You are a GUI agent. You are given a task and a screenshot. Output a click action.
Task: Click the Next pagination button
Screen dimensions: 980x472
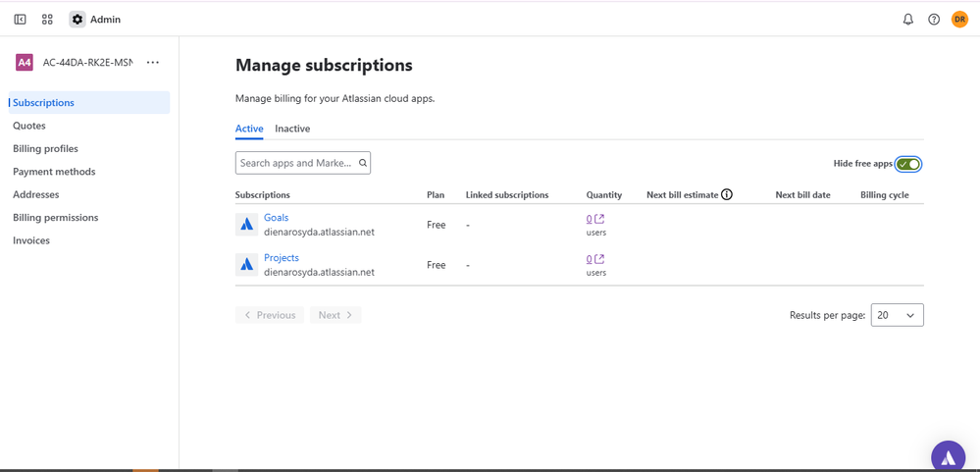click(x=335, y=315)
